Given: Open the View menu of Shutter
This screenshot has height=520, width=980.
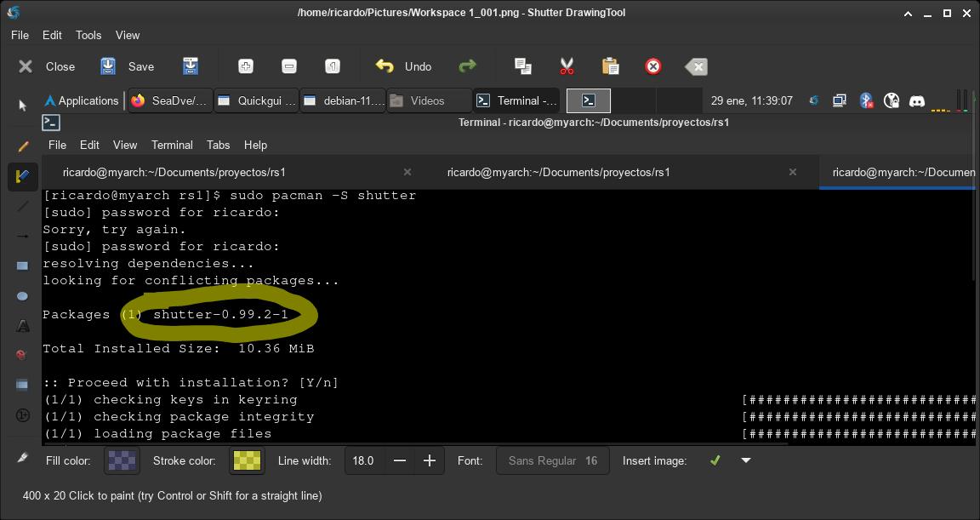Looking at the screenshot, I should [128, 35].
